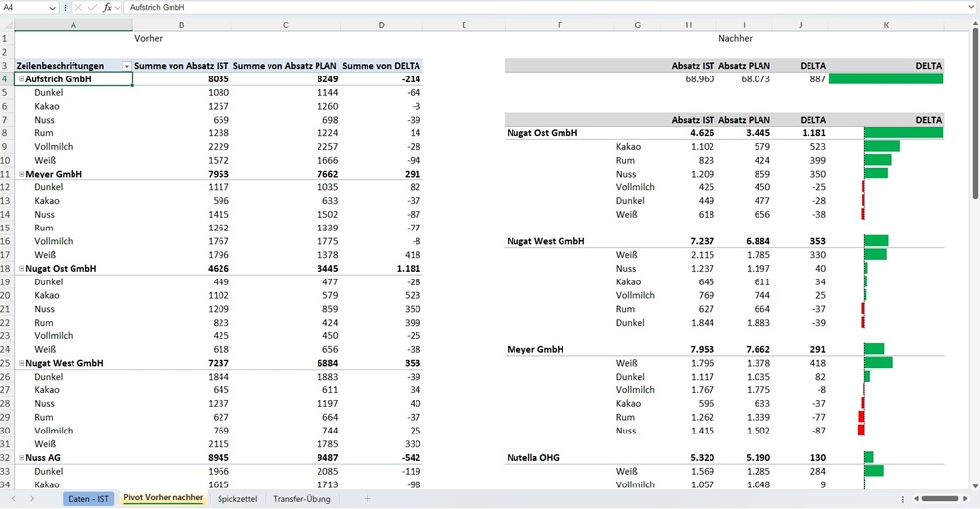Click into the formula bar showing Aufstrich GmbH
980x509 pixels.
click(x=544, y=8)
